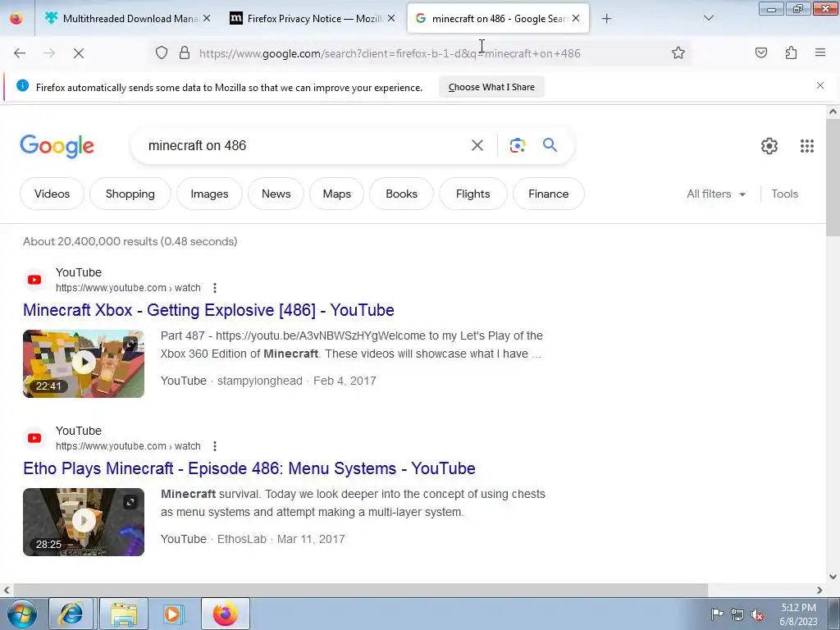Image resolution: width=840 pixels, height=630 pixels.
Task: Open Windows Explorer from taskbar
Action: point(123,614)
